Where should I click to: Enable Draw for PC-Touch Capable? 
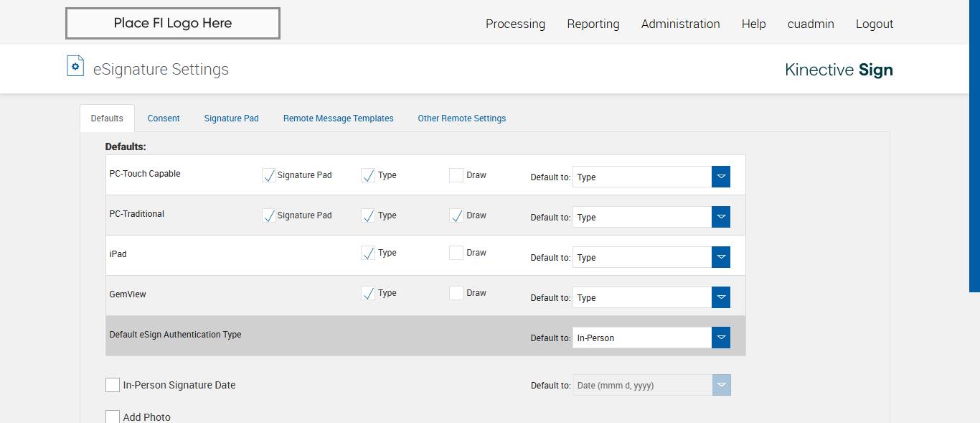(456, 175)
